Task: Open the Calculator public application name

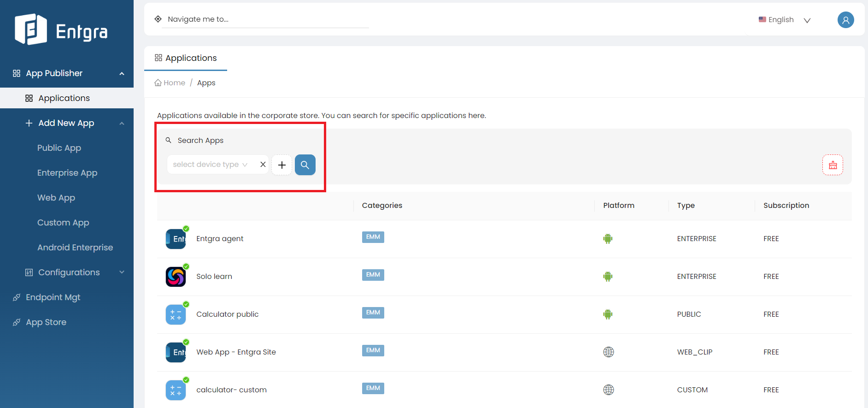Action: (228, 314)
